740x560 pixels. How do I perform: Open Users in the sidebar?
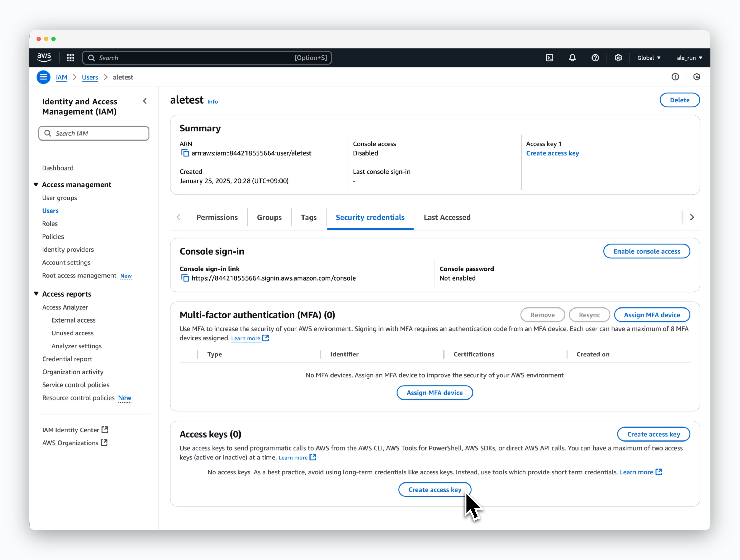coord(50,211)
